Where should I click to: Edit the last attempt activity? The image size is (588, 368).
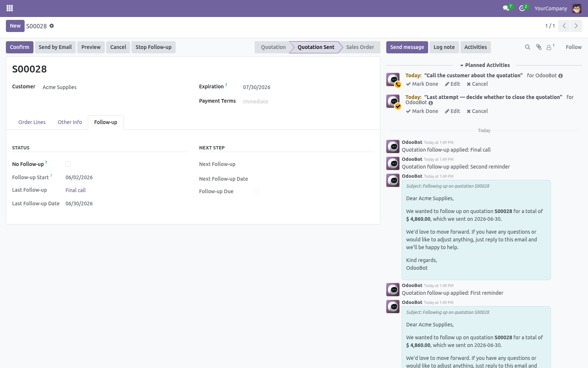(452, 111)
